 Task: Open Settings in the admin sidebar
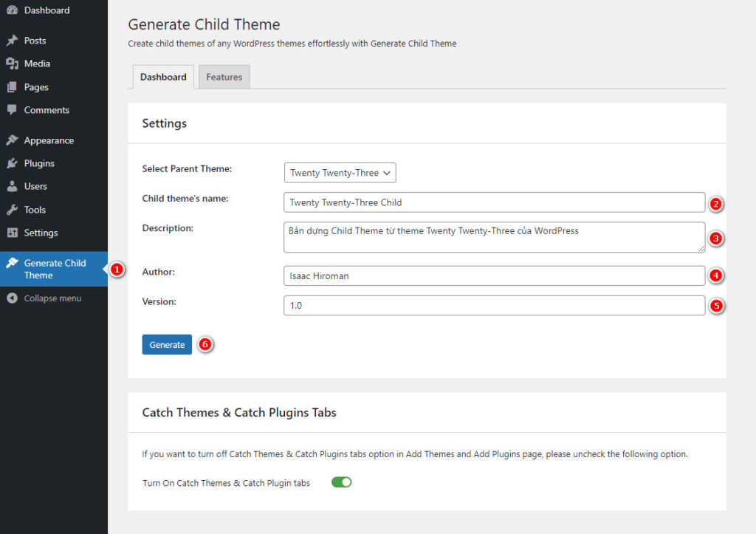pos(54,233)
